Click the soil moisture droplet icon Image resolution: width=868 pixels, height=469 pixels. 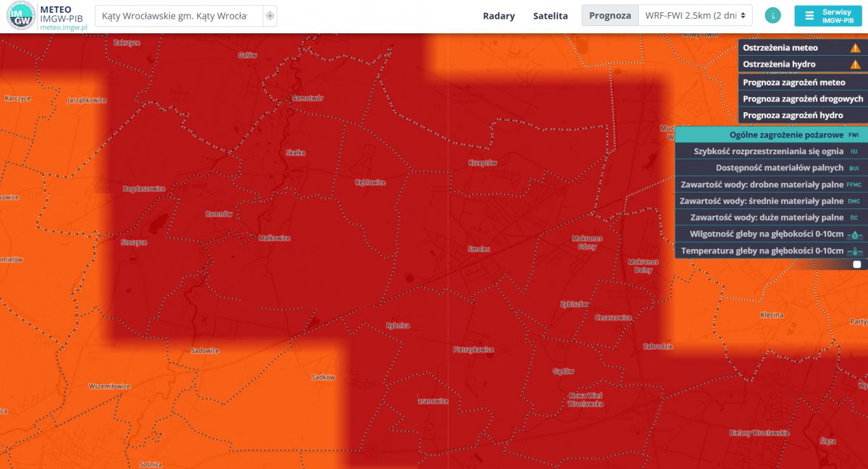(854, 234)
